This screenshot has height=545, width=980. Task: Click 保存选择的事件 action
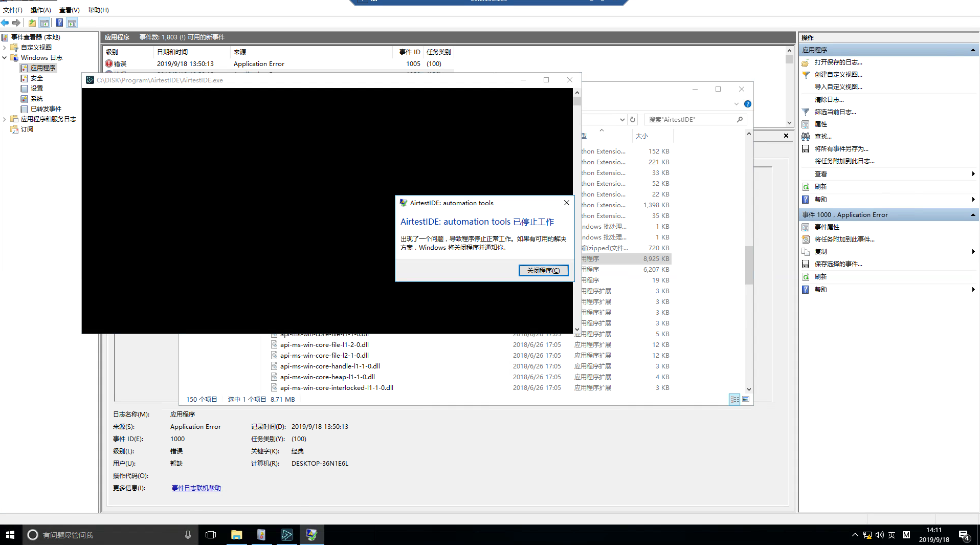[838, 264]
